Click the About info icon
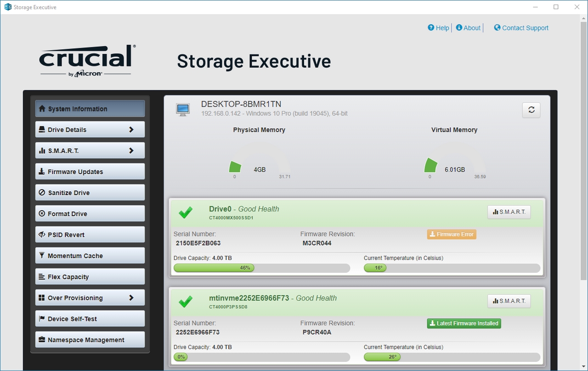The image size is (588, 371). point(459,28)
